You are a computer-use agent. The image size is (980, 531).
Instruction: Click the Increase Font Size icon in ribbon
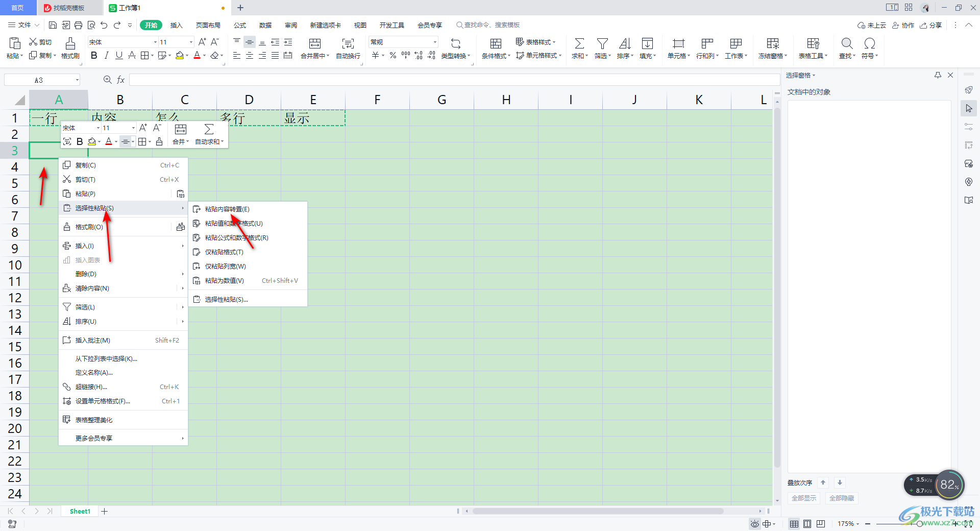pos(202,42)
